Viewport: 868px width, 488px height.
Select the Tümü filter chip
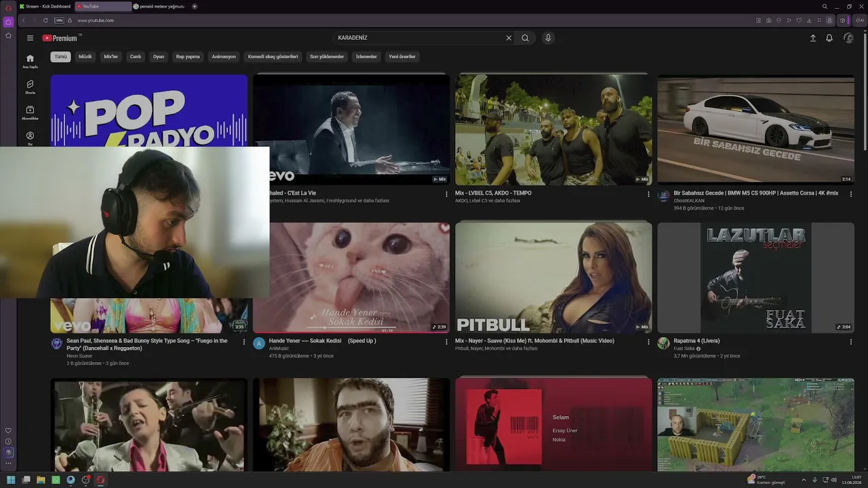60,57
